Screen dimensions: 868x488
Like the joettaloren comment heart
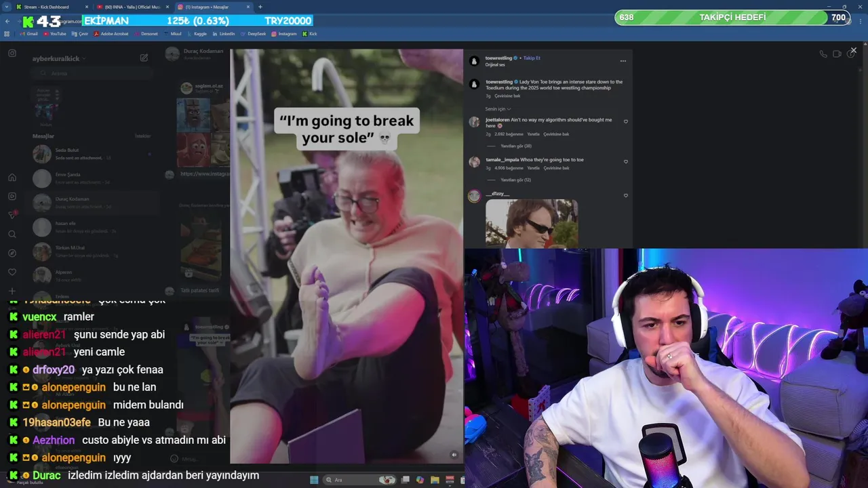pyautogui.click(x=625, y=122)
